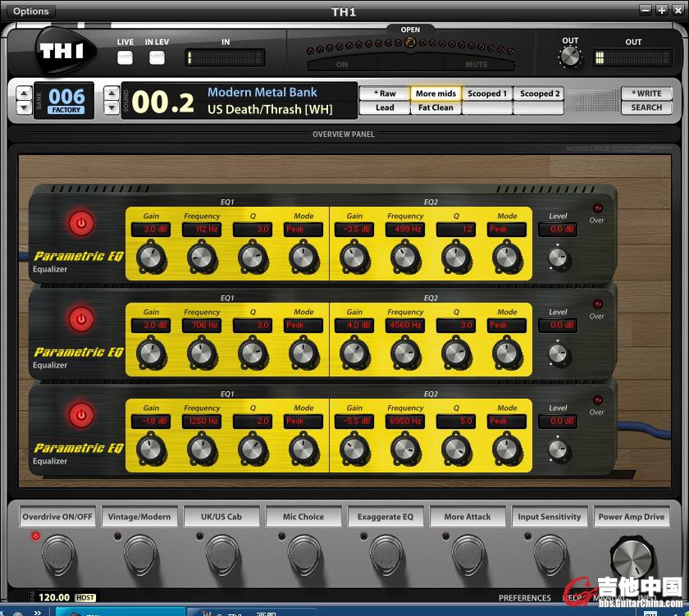689x616 pixels.
Task: Click the 4560 Hz frequency readout
Action: tap(405, 325)
